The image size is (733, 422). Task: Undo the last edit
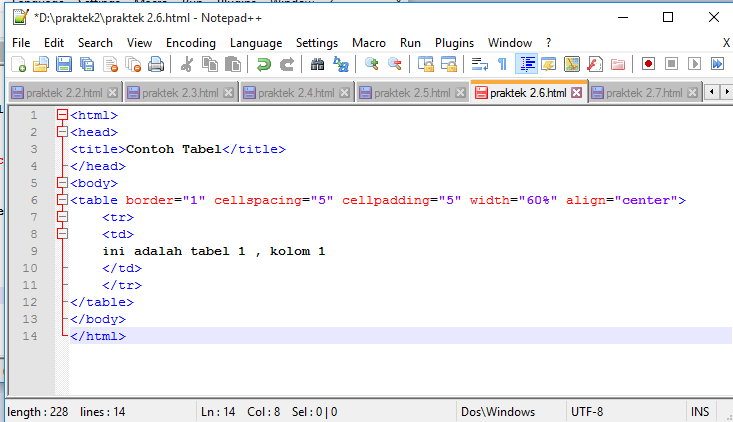[264, 64]
